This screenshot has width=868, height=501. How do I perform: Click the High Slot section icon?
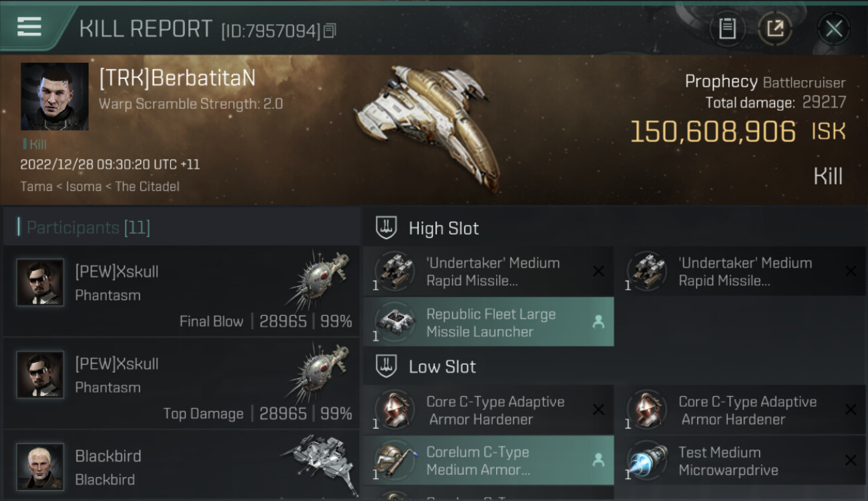click(387, 228)
